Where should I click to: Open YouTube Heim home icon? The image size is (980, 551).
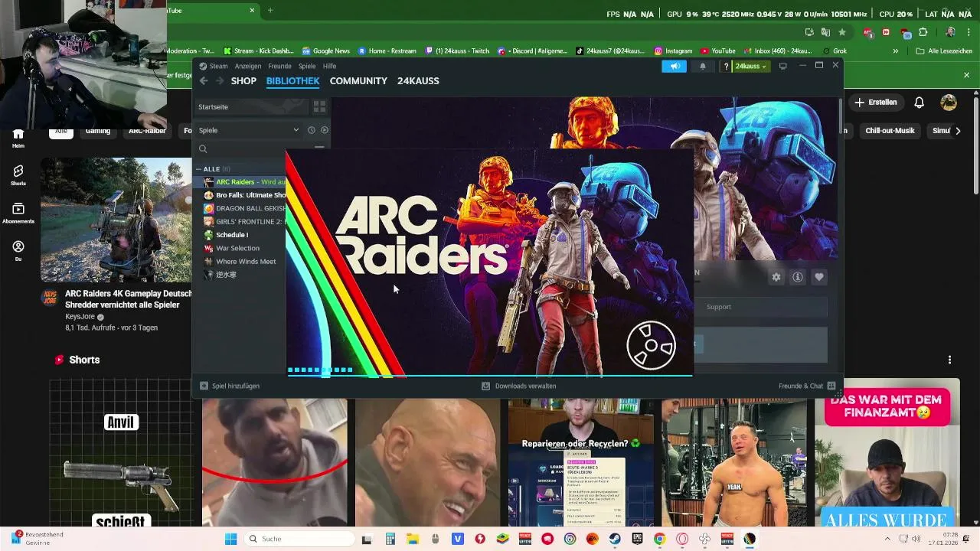click(x=18, y=138)
